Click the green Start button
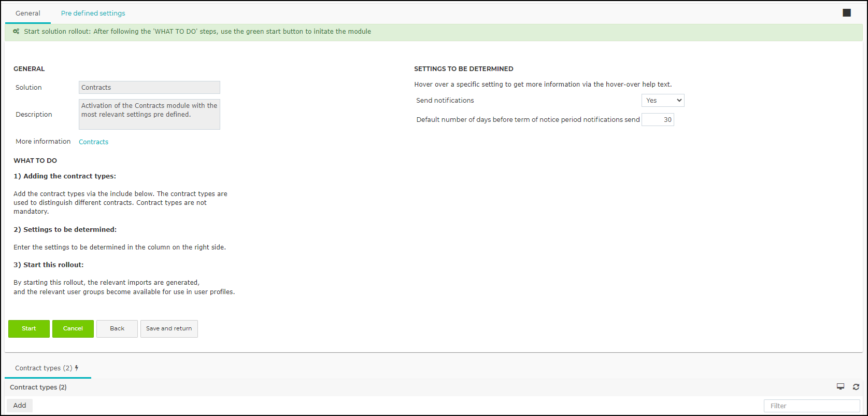 29,329
